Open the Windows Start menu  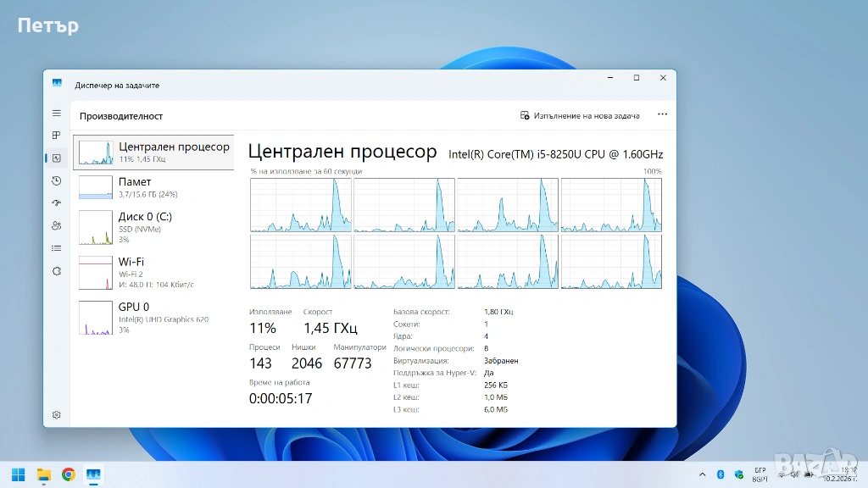[x=18, y=474]
